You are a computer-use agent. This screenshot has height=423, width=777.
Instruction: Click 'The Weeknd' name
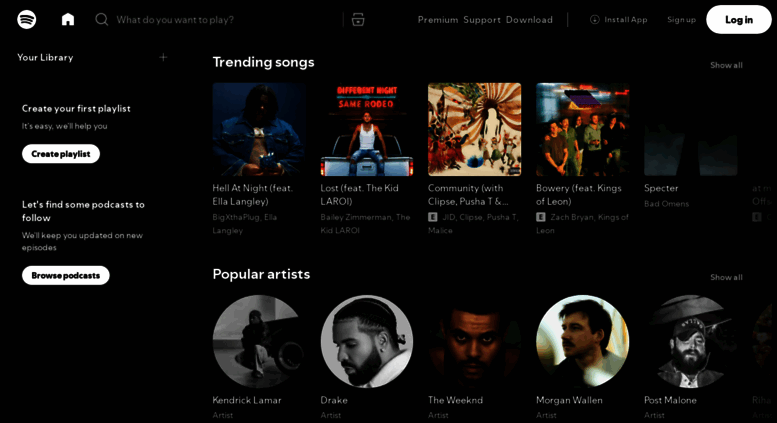click(x=455, y=400)
